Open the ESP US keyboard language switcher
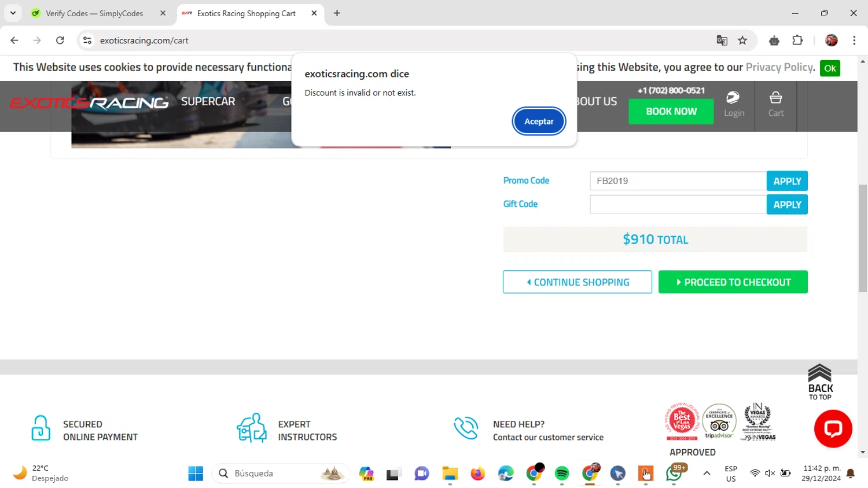This screenshot has width=868, height=488. click(731, 474)
